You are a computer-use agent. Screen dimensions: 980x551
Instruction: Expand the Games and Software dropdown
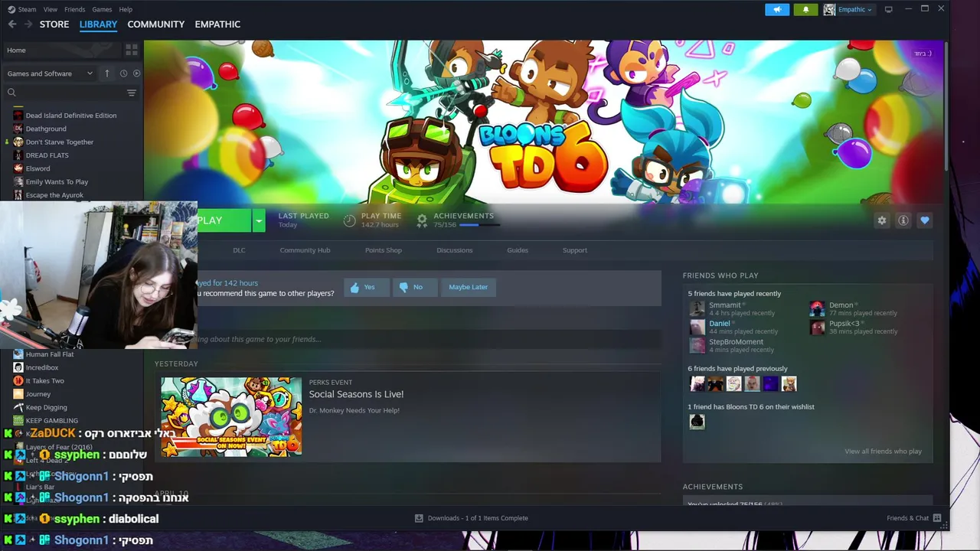tap(51, 73)
